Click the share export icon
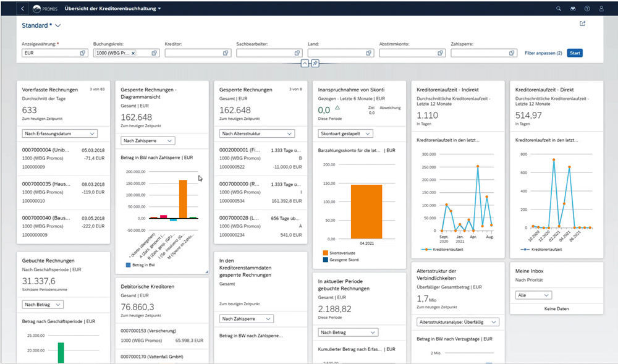 [x=582, y=24]
